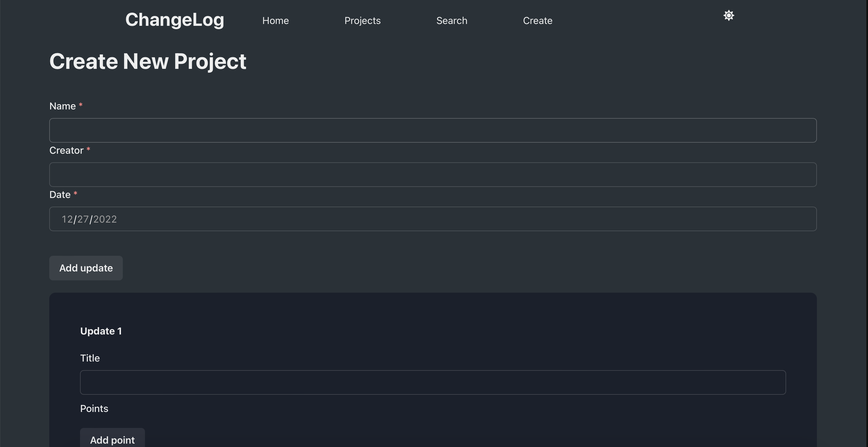Select the year segment 2022 in the date
Screen dimensions: 868x447
[105, 219]
